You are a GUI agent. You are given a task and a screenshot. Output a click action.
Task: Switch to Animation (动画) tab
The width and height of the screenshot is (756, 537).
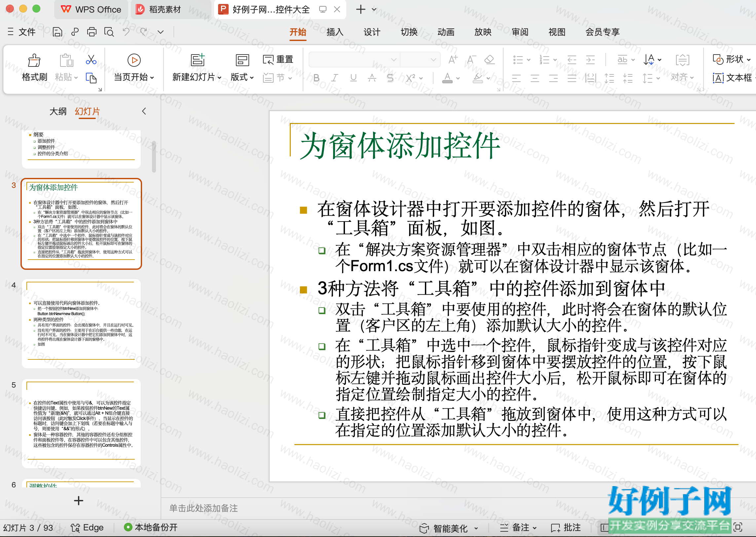pos(446,32)
